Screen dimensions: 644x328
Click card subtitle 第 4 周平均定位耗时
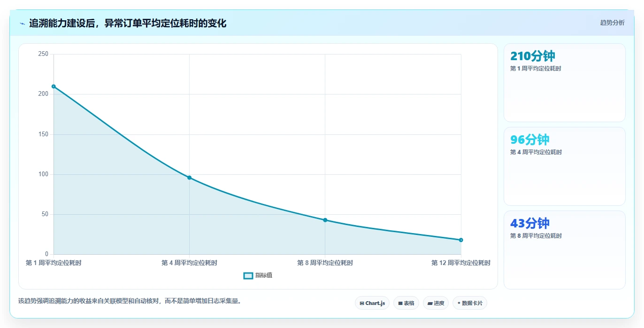pos(536,152)
